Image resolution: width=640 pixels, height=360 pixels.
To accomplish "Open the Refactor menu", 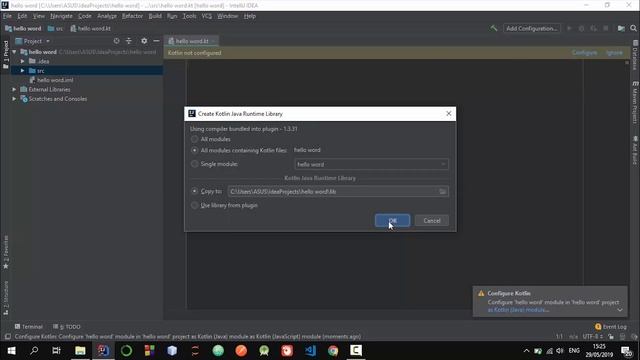I will [x=132, y=16].
